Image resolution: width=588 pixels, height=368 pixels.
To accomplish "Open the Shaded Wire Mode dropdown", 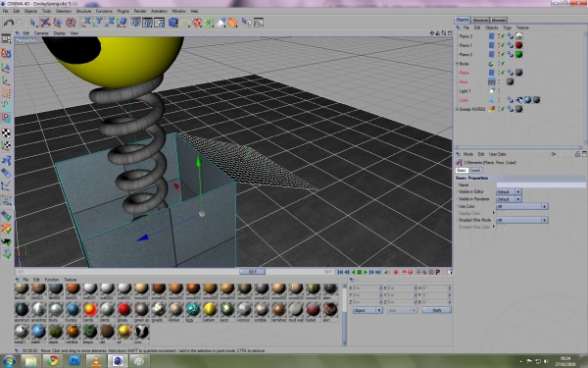I will [x=522, y=220].
